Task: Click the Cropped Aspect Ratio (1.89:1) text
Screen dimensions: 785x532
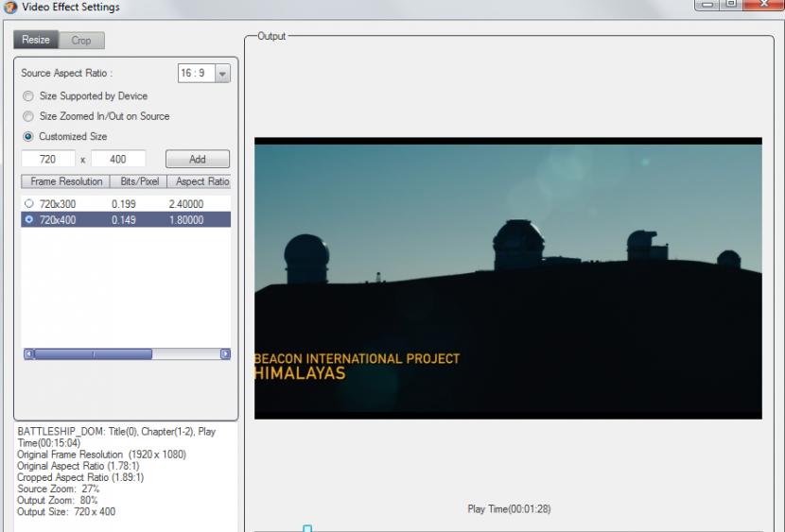Action: click(x=80, y=477)
